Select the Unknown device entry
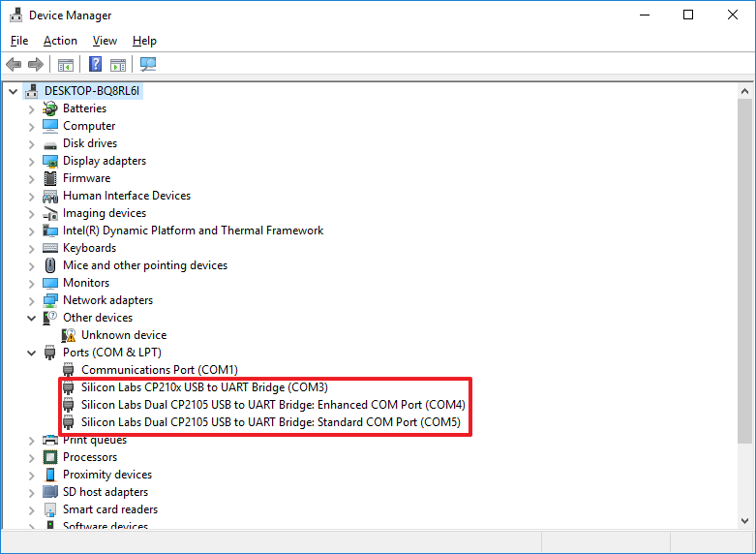Viewport: 756px width, 554px height. [x=124, y=335]
